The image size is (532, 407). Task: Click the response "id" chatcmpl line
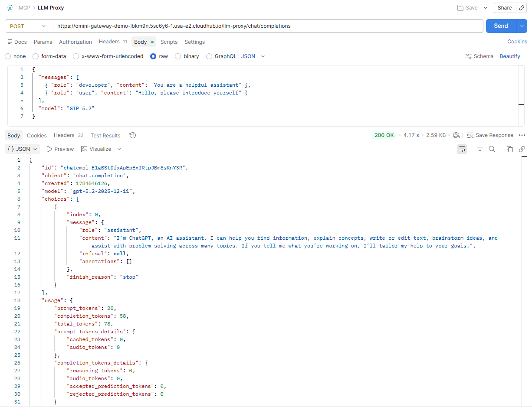(x=115, y=168)
